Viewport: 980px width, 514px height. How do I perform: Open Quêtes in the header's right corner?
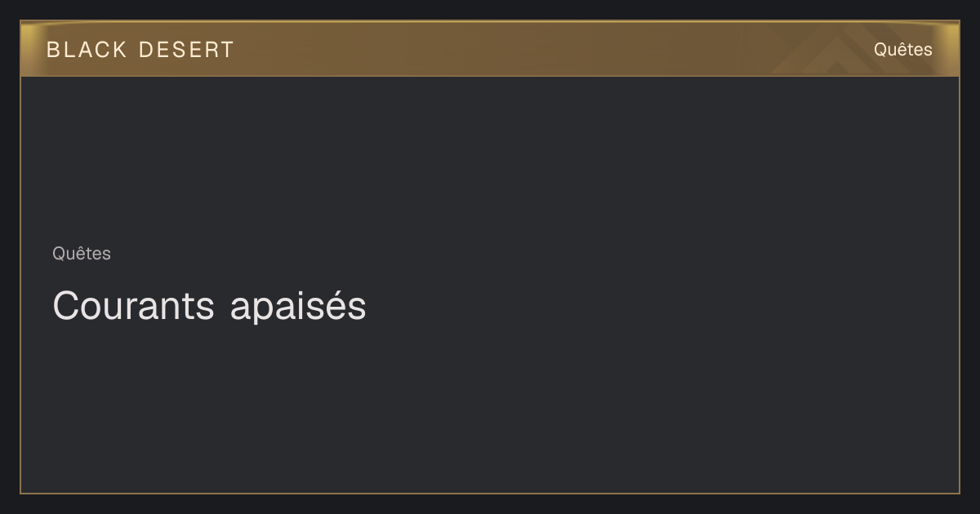902,49
